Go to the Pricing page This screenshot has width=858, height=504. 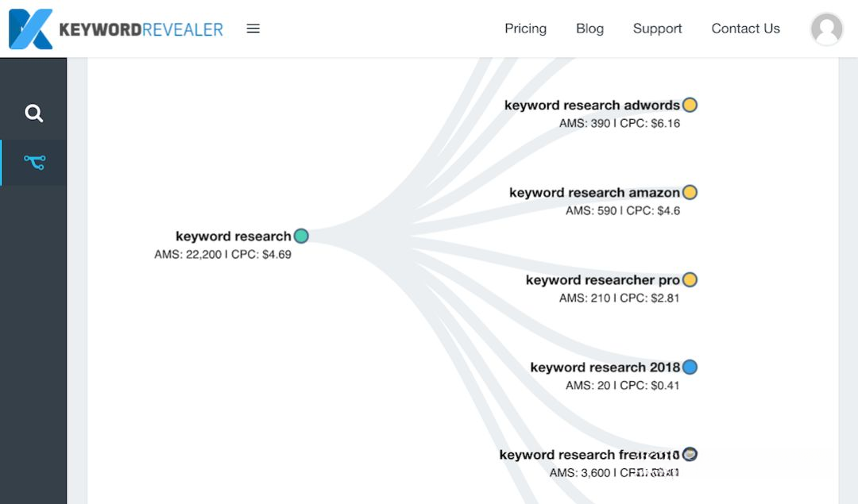pyautogui.click(x=525, y=29)
